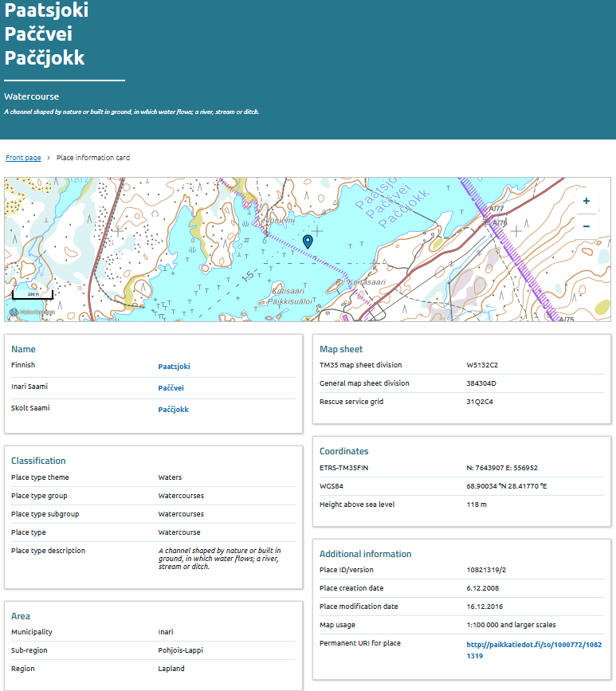The width and height of the screenshot is (616, 691).
Task: Click the map scale bar
Action: click(33, 294)
